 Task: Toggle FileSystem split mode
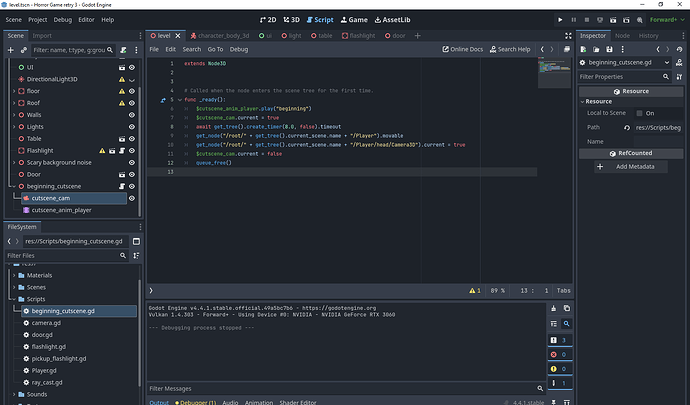tap(136, 241)
